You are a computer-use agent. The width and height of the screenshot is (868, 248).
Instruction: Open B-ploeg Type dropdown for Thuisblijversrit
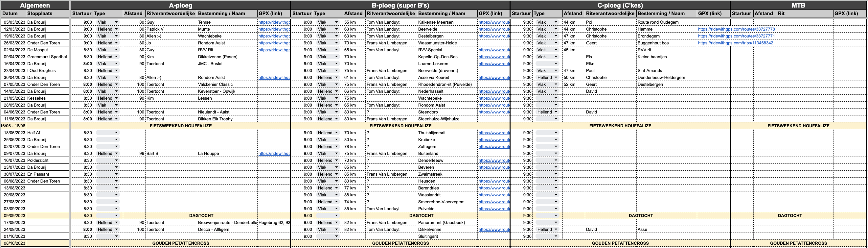(x=328, y=133)
